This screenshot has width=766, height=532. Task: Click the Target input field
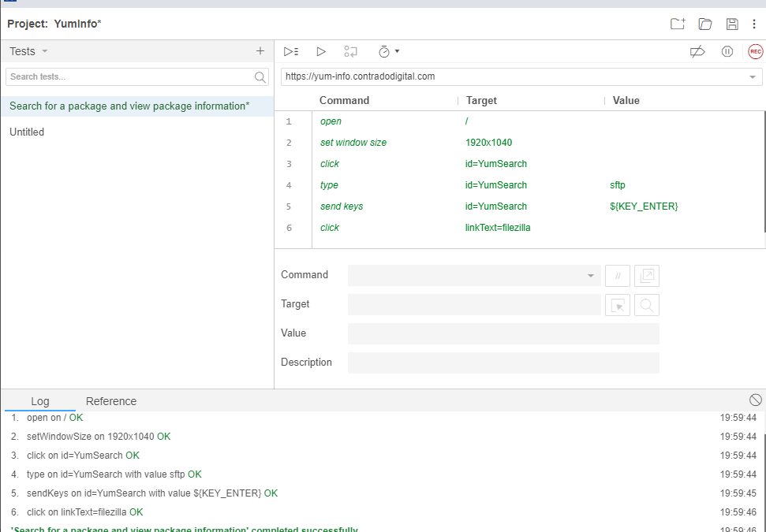(474, 304)
